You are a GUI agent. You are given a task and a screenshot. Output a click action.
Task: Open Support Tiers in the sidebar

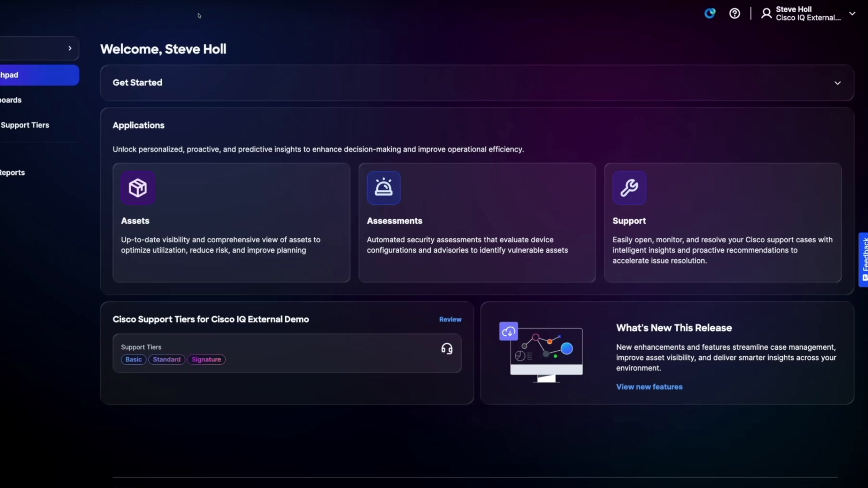coord(25,125)
